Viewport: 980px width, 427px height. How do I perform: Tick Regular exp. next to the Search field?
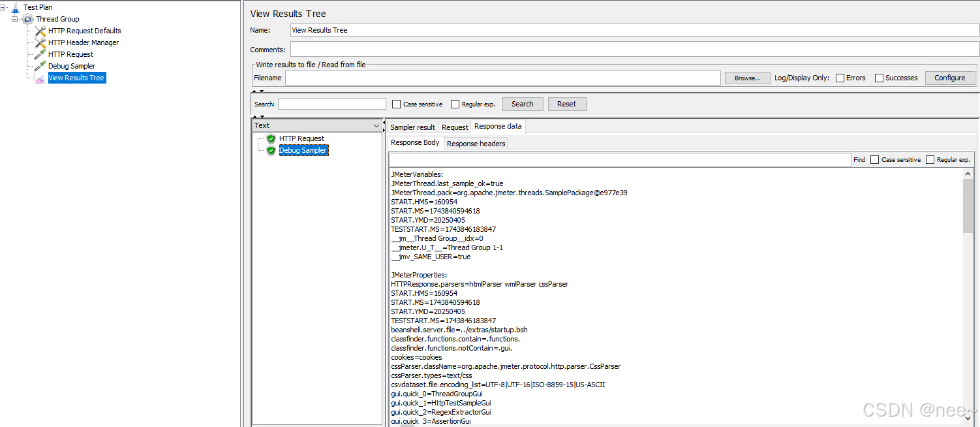click(455, 104)
